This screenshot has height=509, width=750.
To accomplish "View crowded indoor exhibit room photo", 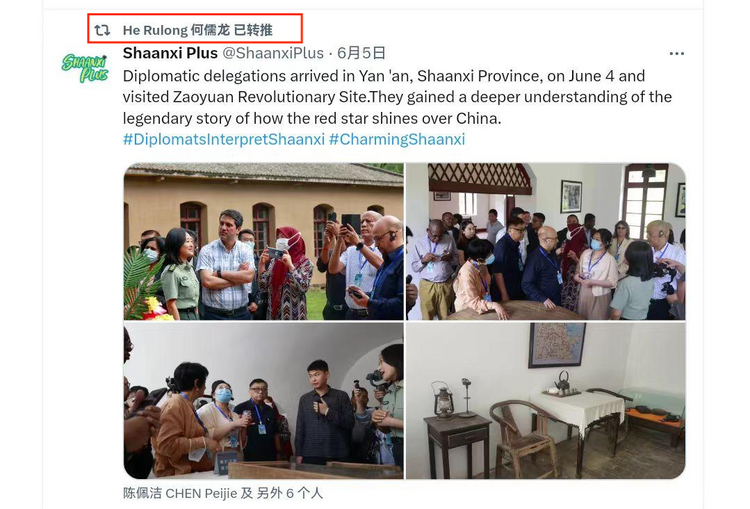I will click(x=546, y=242).
